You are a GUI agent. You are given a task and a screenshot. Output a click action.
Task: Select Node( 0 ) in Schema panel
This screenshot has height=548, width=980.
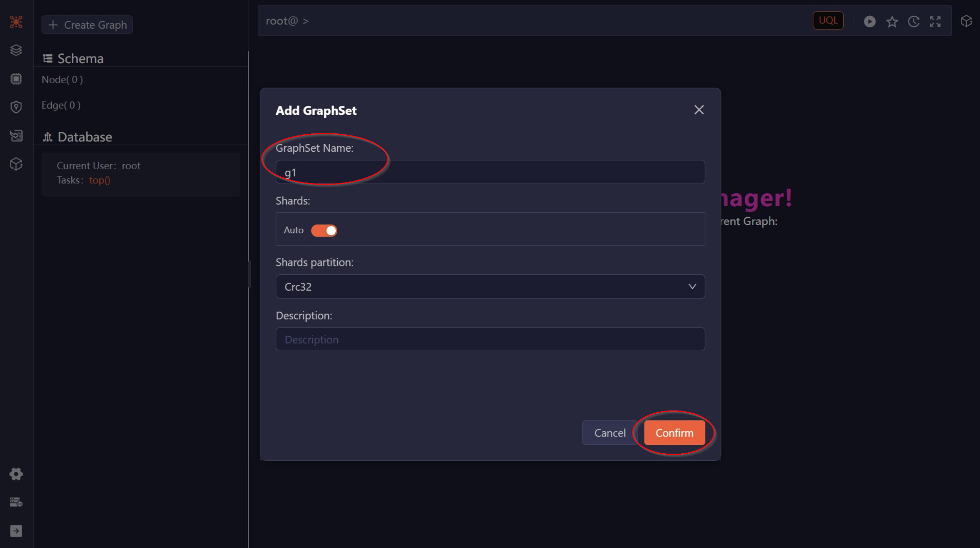click(62, 79)
